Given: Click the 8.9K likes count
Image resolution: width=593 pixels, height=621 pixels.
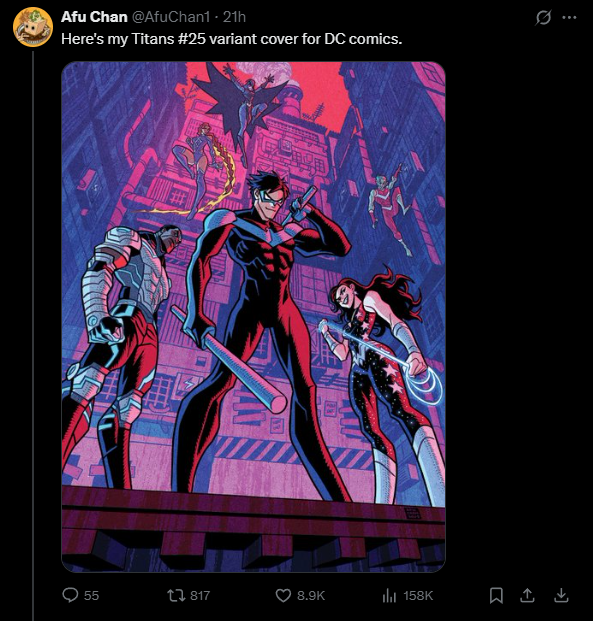Looking at the screenshot, I should coord(311,595).
